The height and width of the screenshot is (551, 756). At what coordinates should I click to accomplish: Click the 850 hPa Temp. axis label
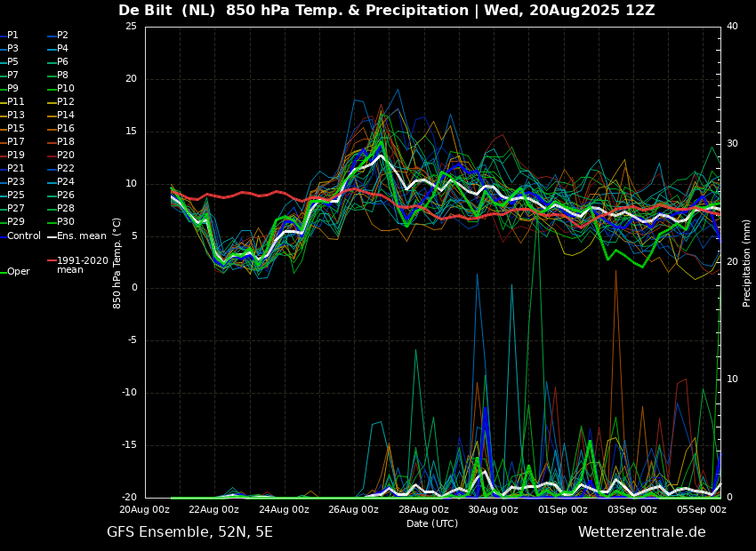[x=117, y=262]
